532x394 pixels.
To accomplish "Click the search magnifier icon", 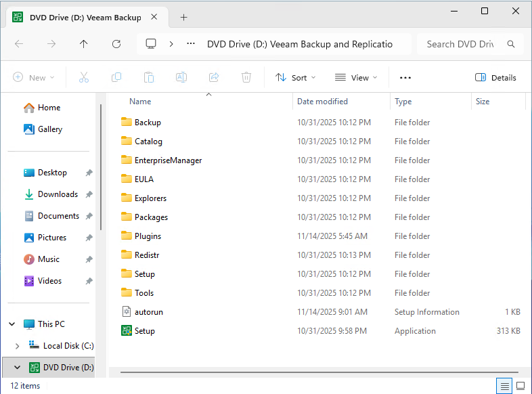I will pos(511,44).
